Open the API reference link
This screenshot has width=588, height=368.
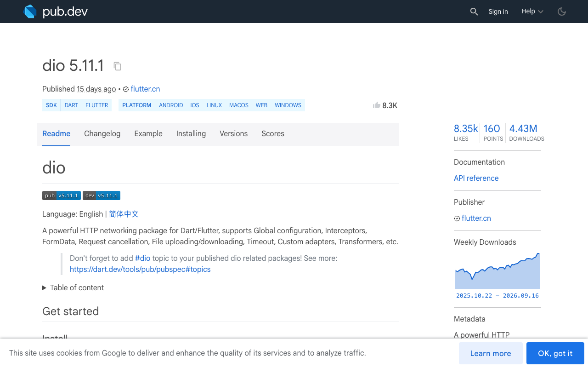(x=476, y=178)
